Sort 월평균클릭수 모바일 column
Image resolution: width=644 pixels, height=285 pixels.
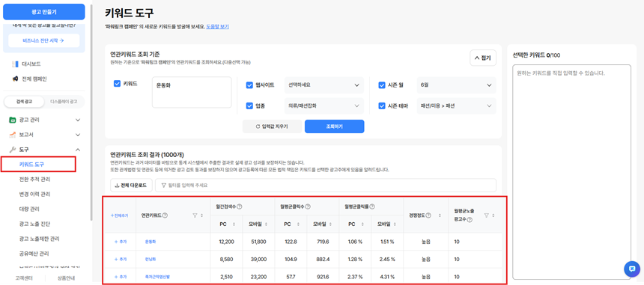(331, 224)
